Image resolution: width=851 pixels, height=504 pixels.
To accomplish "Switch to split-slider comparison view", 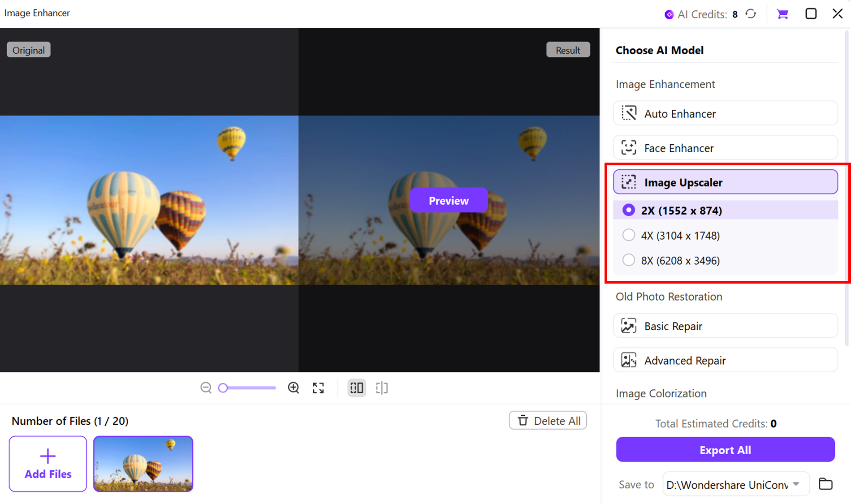I will 382,388.
